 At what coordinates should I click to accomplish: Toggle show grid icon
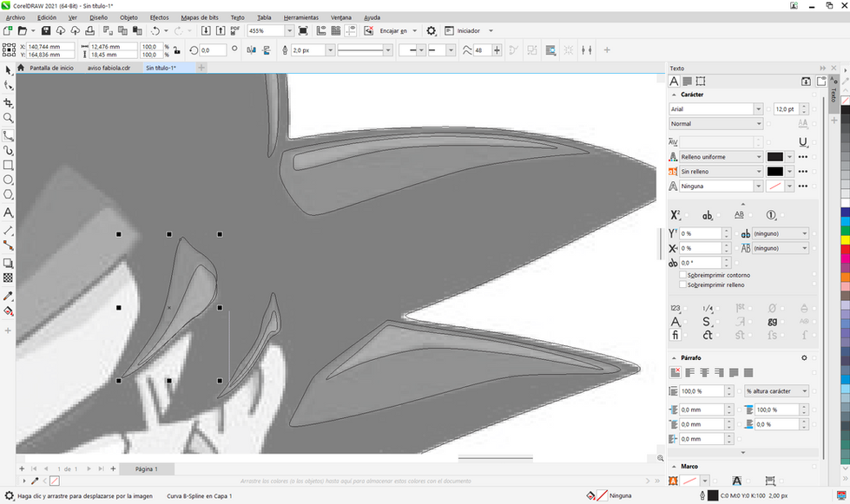(336, 31)
